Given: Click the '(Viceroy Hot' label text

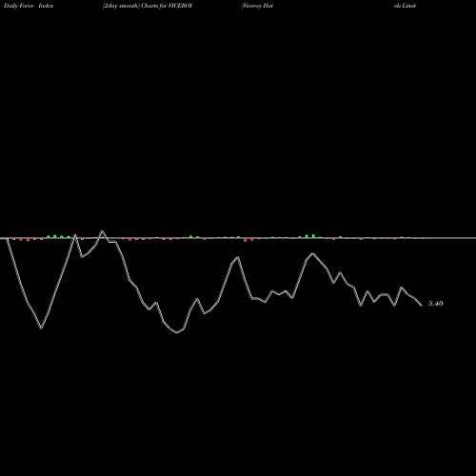Looking at the screenshot, I should [257, 6].
